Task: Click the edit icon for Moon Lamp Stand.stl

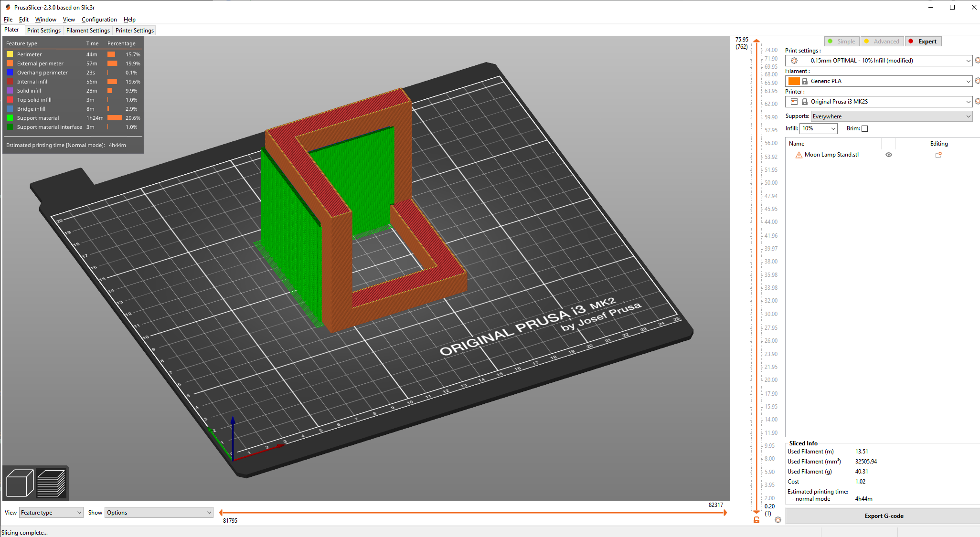Action: coord(938,155)
